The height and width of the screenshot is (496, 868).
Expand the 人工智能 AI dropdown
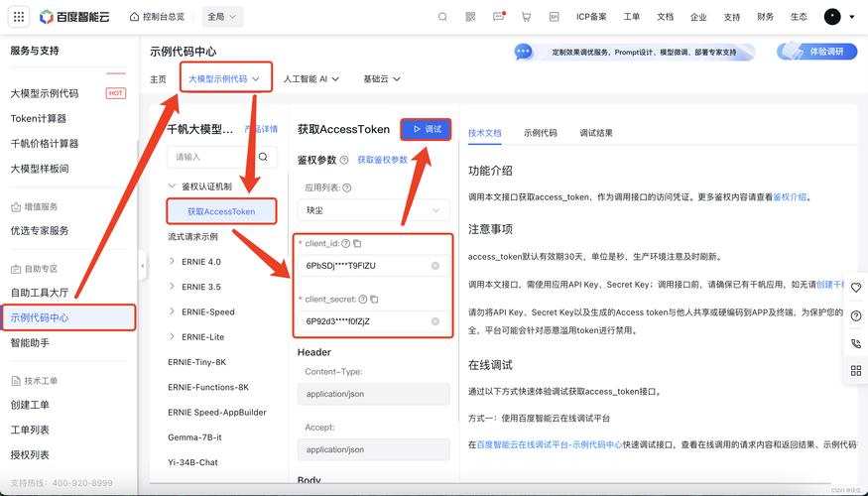(x=311, y=78)
